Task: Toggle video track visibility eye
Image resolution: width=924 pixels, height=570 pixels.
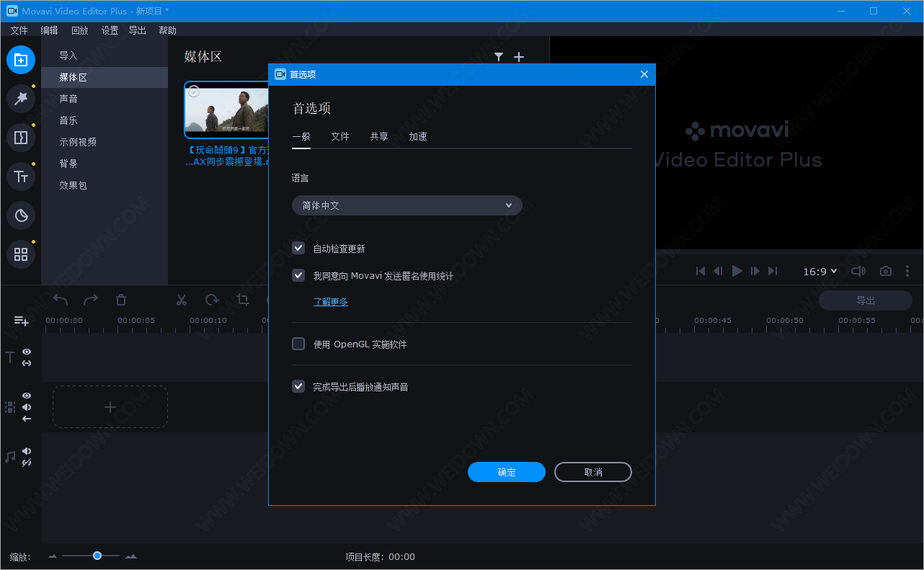Action: click(27, 396)
